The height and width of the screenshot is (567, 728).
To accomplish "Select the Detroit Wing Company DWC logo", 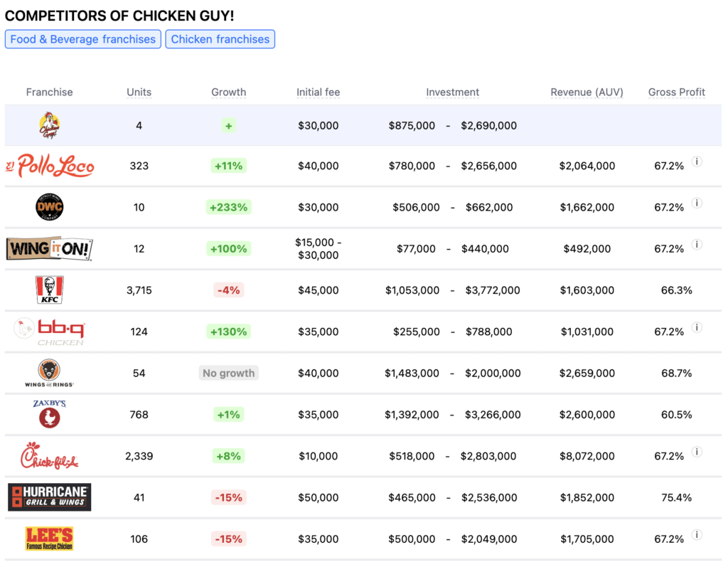I will tap(49, 207).
